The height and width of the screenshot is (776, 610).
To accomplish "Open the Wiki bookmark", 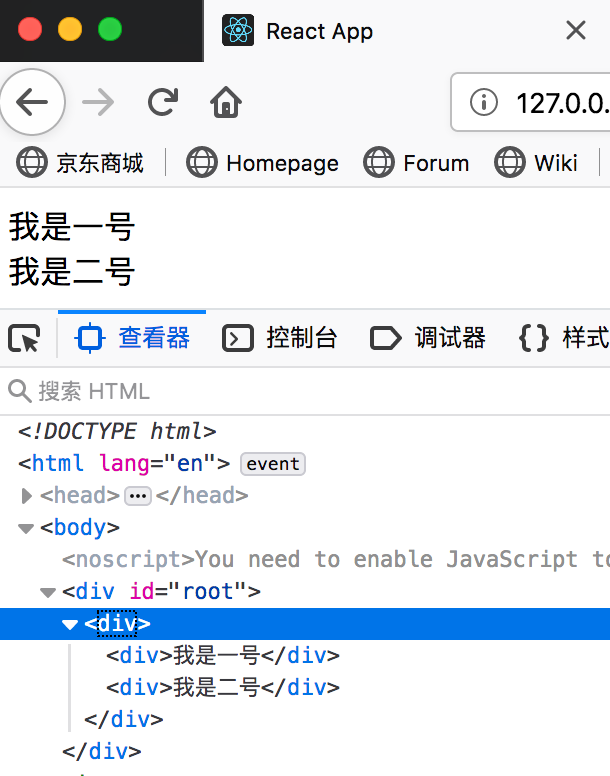I will [x=536, y=163].
